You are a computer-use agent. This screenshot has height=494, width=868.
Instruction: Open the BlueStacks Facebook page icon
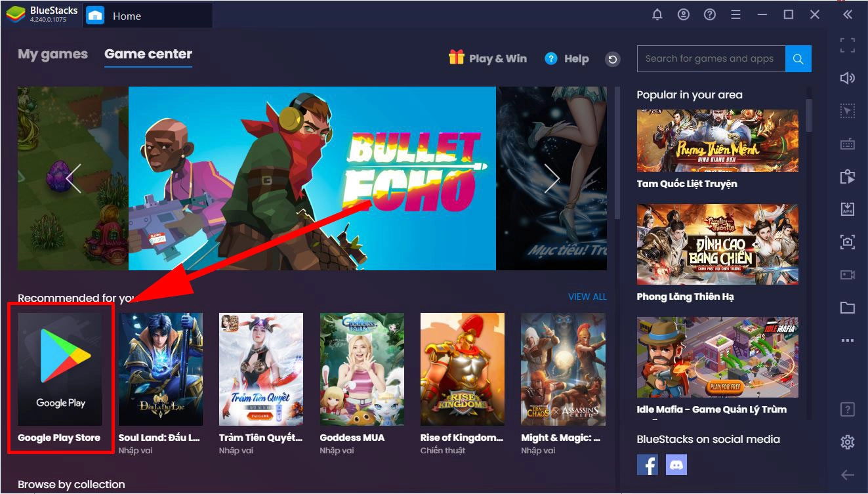click(x=648, y=464)
